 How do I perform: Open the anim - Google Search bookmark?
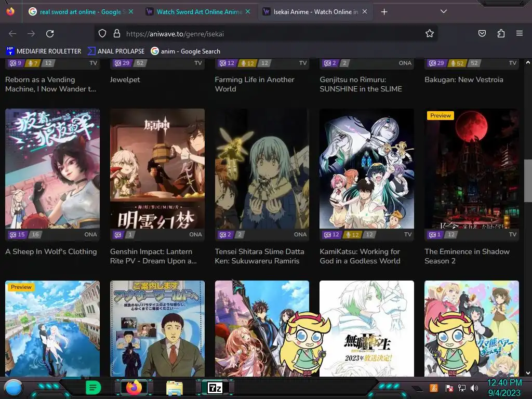185,51
